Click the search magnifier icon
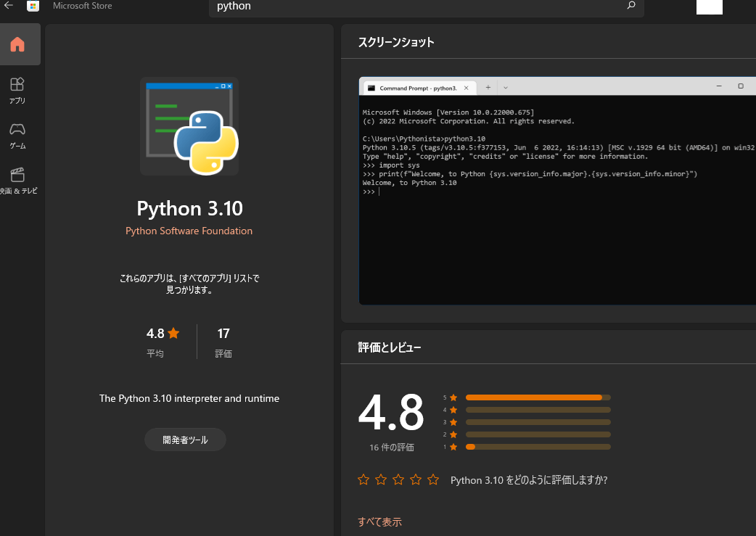The image size is (756, 536). pos(630,6)
